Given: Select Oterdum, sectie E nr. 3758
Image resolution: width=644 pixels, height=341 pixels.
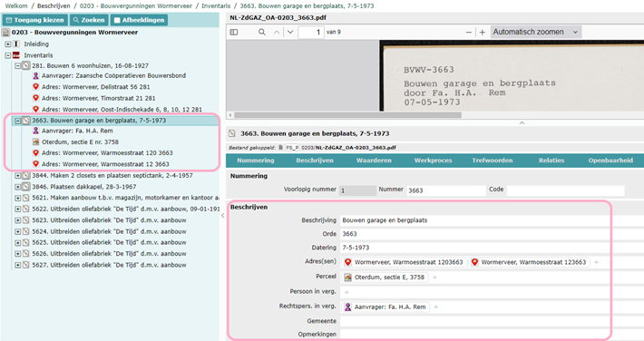Looking at the screenshot, I should point(80,142).
